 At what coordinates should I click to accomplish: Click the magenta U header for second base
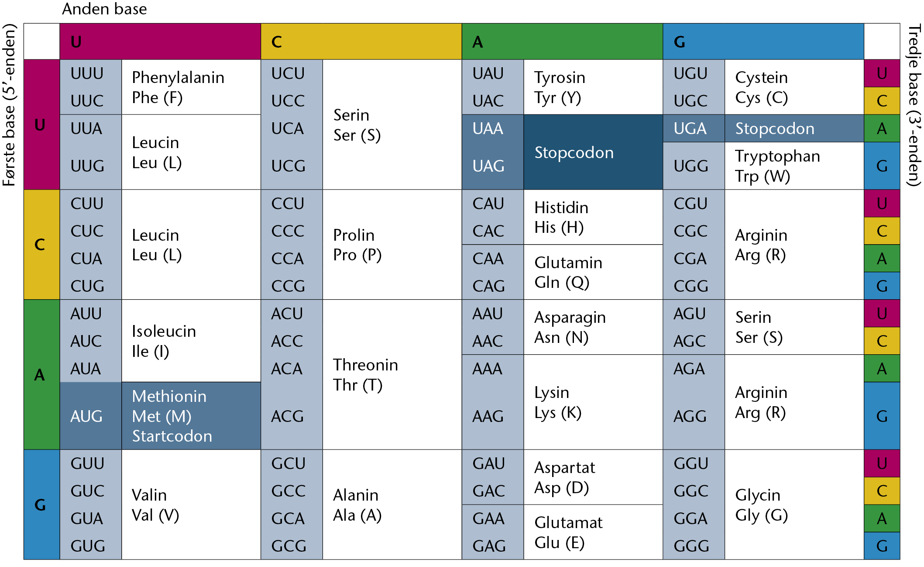click(x=160, y=41)
